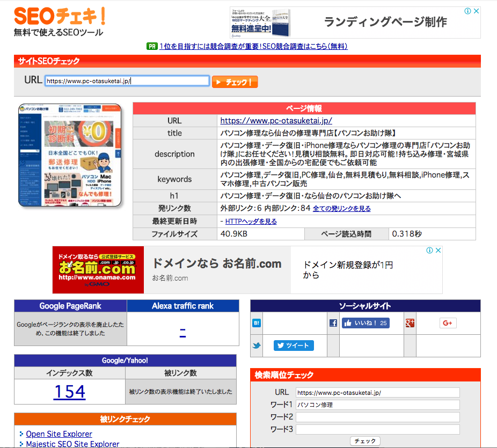Click the orange チェック! button
Image resolution: width=497 pixels, height=448 pixels.
point(235,82)
